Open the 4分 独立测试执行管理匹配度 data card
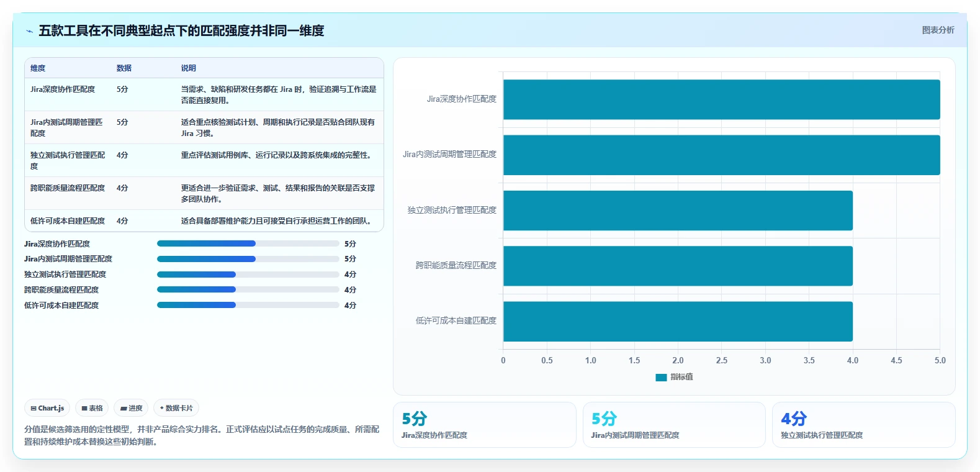Image resolution: width=980 pixels, height=472 pixels. coord(864,425)
